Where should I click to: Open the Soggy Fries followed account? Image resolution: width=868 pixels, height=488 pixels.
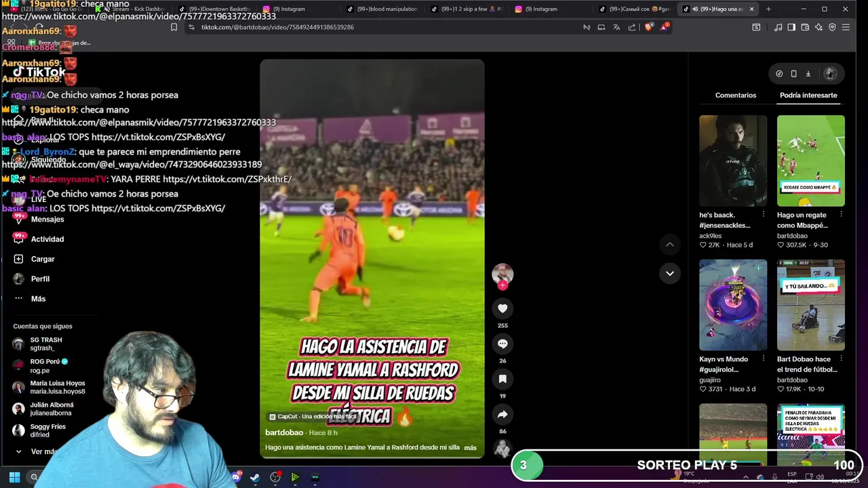39,430
